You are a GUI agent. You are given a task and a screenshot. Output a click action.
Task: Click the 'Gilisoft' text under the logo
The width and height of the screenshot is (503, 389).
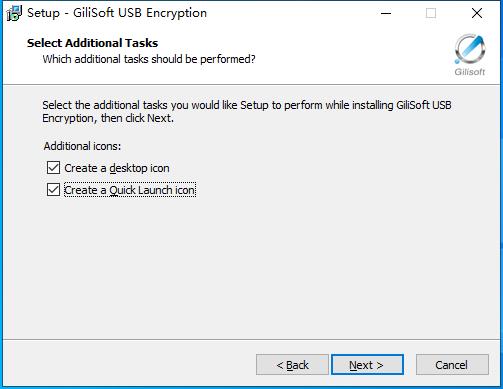[x=470, y=72]
